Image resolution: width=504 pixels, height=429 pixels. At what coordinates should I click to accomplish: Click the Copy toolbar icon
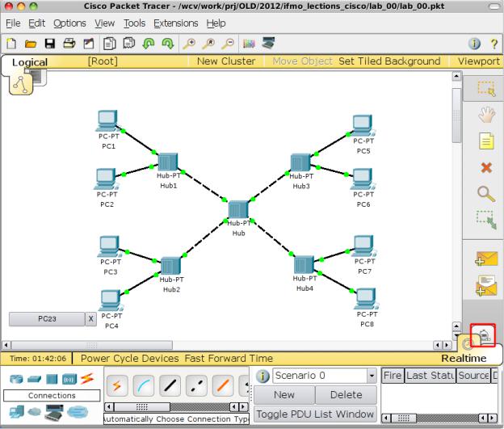(110, 44)
